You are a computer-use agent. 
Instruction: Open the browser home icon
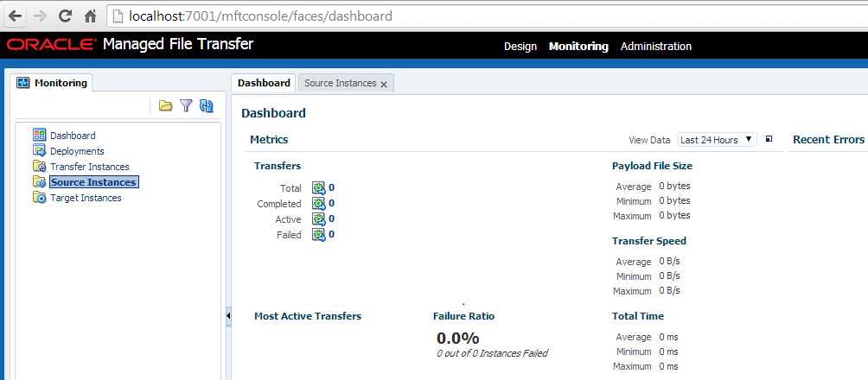(x=91, y=16)
